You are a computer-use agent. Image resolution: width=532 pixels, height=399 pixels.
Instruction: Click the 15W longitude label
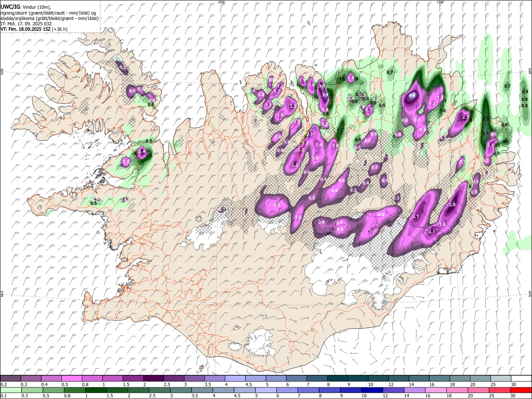(x=440, y=2)
